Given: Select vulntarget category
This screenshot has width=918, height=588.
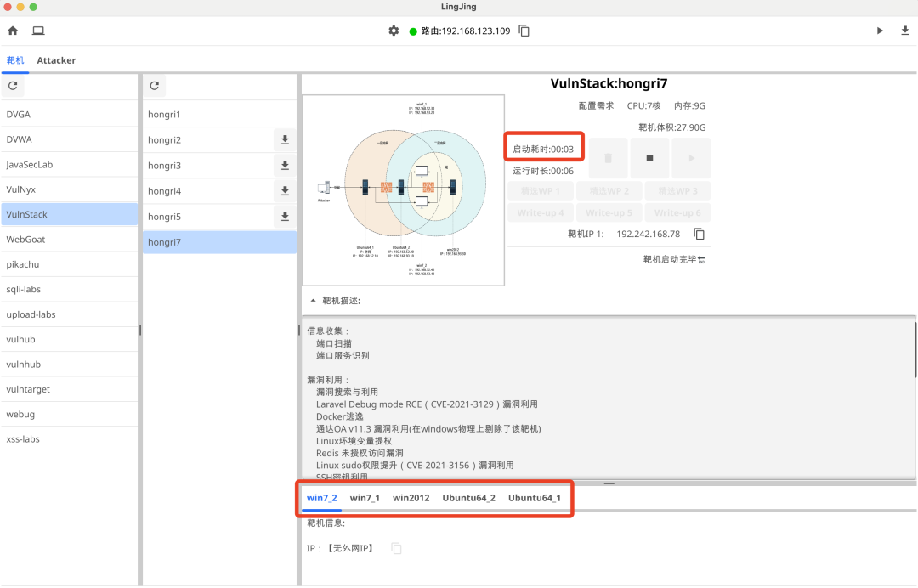Looking at the screenshot, I should tap(69, 390).
